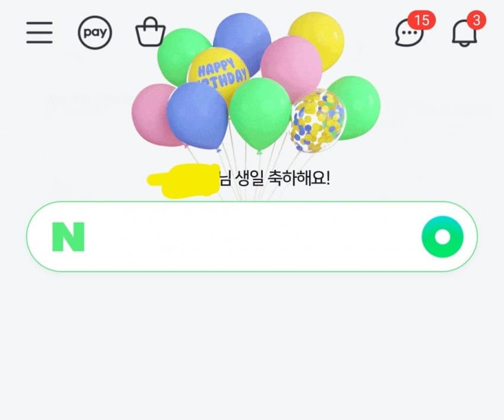Tap the center green balloon
504x420 pixels.
coord(260,113)
